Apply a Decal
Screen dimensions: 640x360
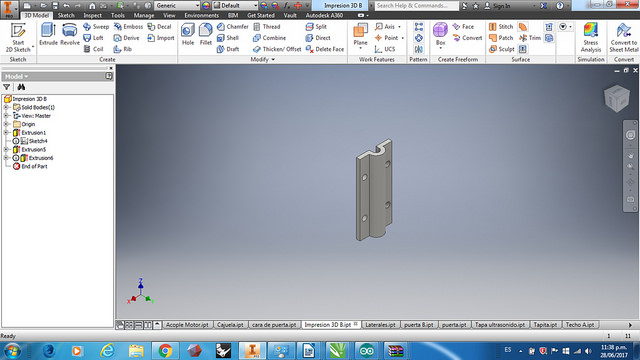[159, 27]
